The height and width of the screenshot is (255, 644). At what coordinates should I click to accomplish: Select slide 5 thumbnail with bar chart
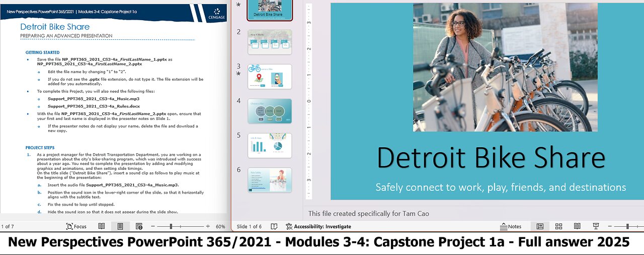(270, 146)
